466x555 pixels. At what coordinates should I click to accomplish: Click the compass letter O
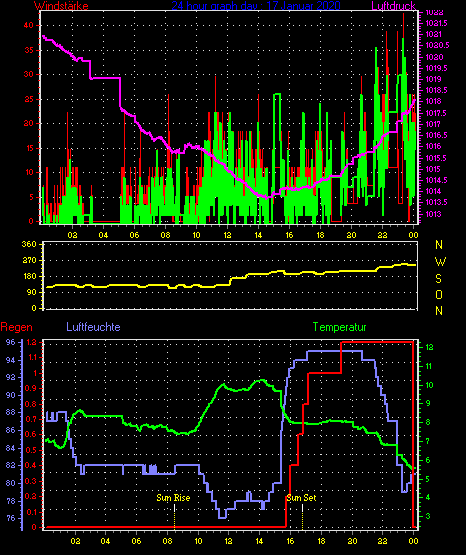439,294
